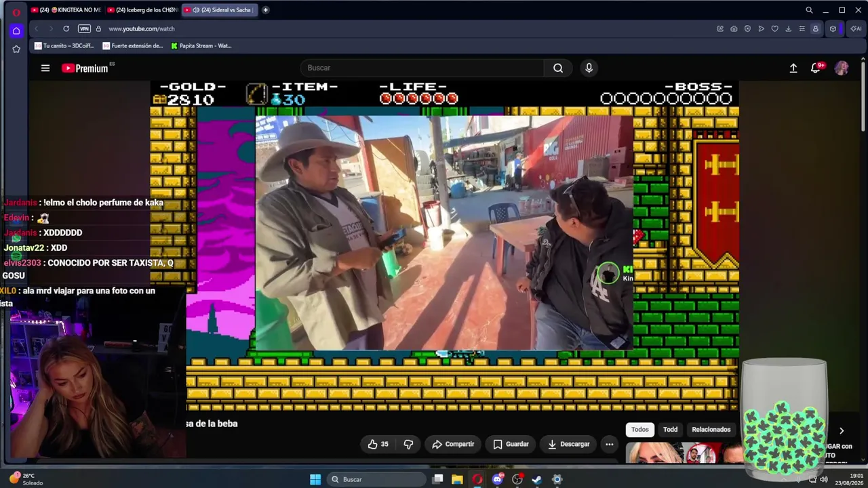Reload the current YouTube page
Viewport: 868px width, 488px height.
66,28
